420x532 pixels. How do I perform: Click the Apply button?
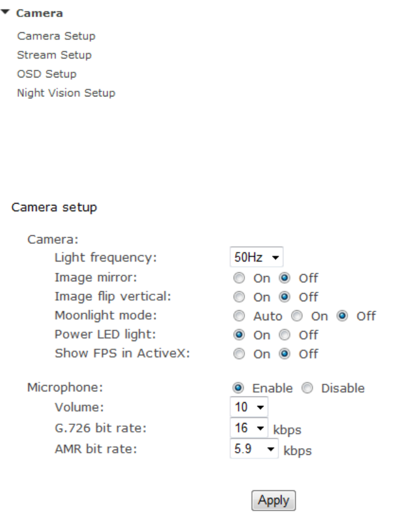tap(273, 500)
